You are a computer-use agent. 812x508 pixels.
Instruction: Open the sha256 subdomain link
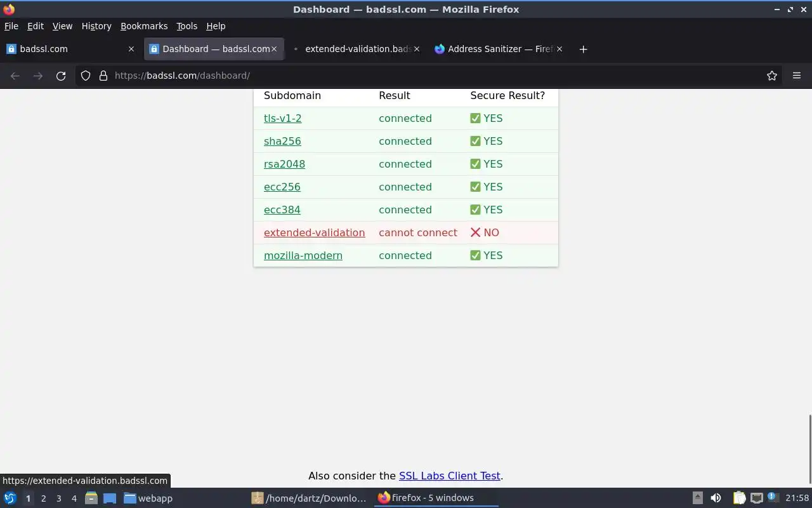point(282,141)
